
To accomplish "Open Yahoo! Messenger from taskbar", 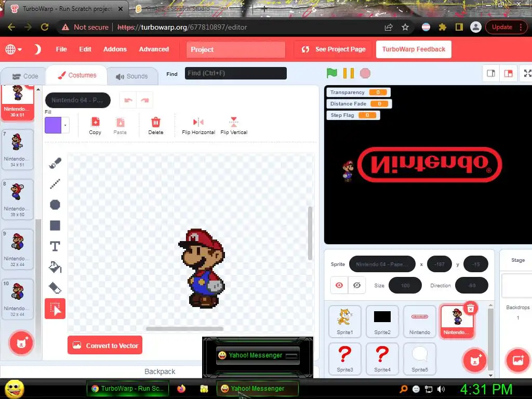I will click(x=257, y=389).
